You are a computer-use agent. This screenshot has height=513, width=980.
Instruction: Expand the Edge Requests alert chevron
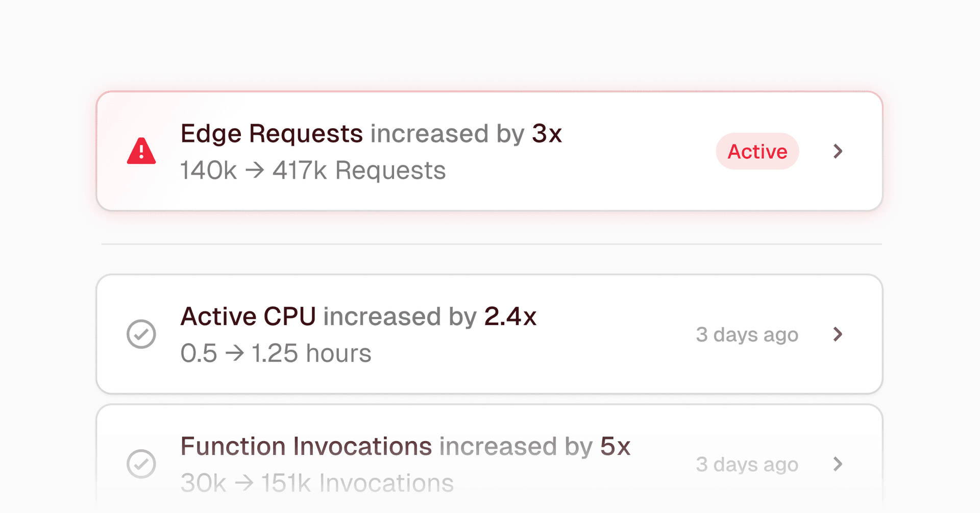[x=838, y=151]
